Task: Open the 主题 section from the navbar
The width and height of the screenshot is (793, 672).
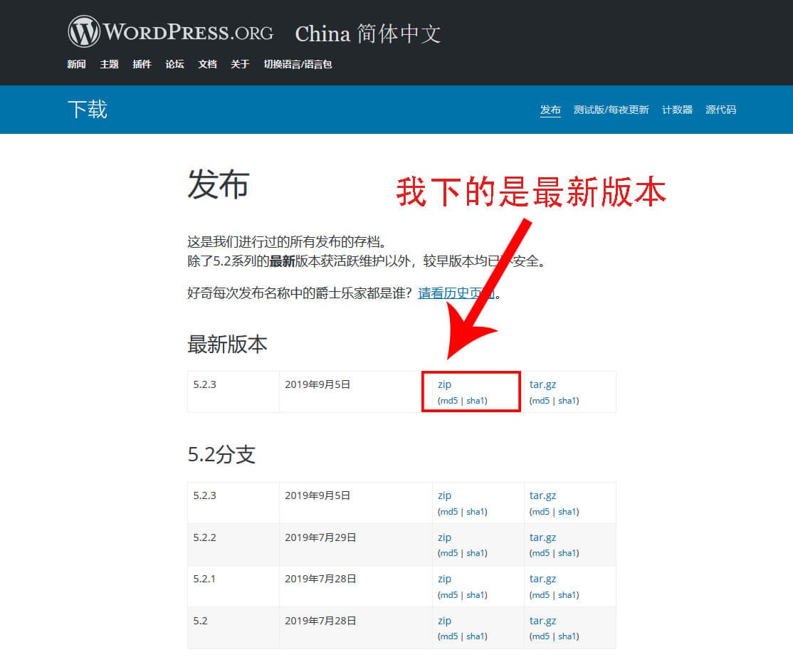Action: pyautogui.click(x=109, y=64)
